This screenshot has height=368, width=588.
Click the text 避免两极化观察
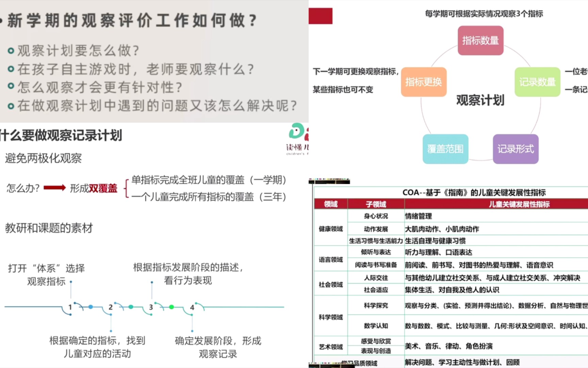pyautogui.click(x=43, y=158)
